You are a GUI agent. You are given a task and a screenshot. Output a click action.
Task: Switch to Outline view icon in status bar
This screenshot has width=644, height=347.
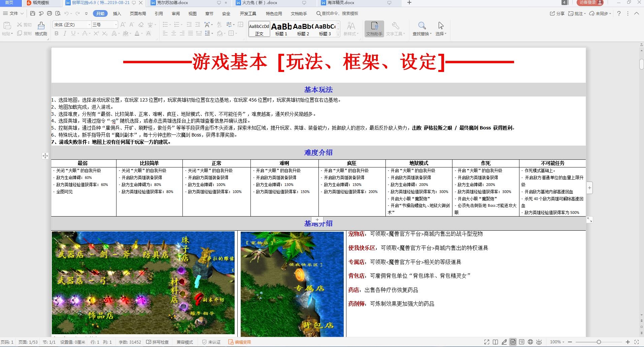click(x=521, y=342)
